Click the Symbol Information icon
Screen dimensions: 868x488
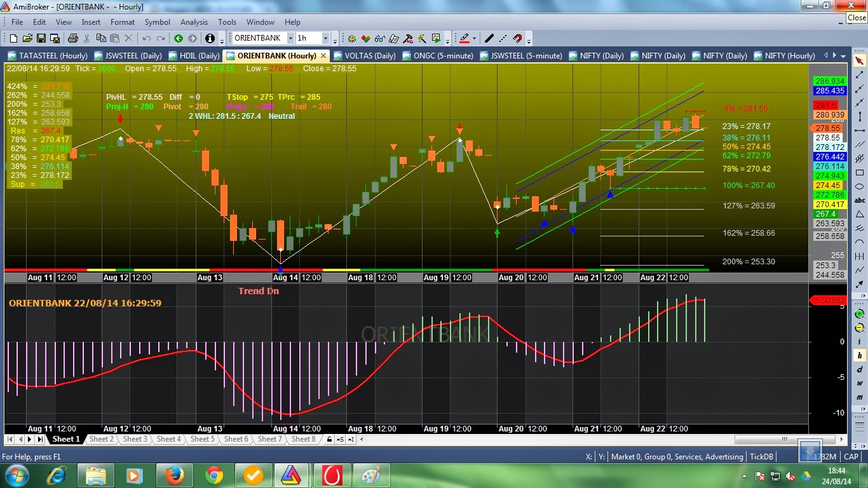pos(210,38)
